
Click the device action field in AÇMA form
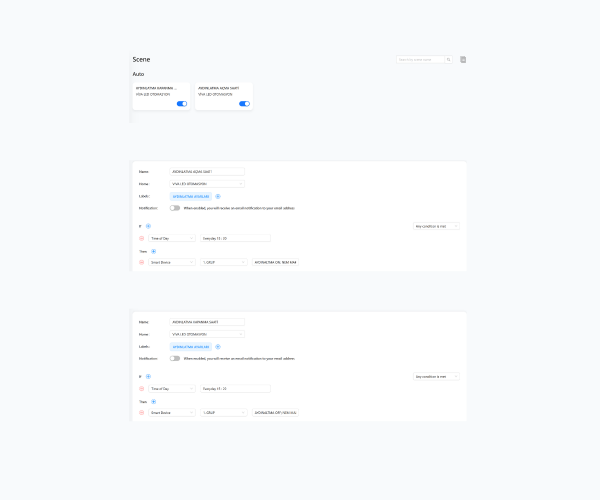click(x=276, y=262)
